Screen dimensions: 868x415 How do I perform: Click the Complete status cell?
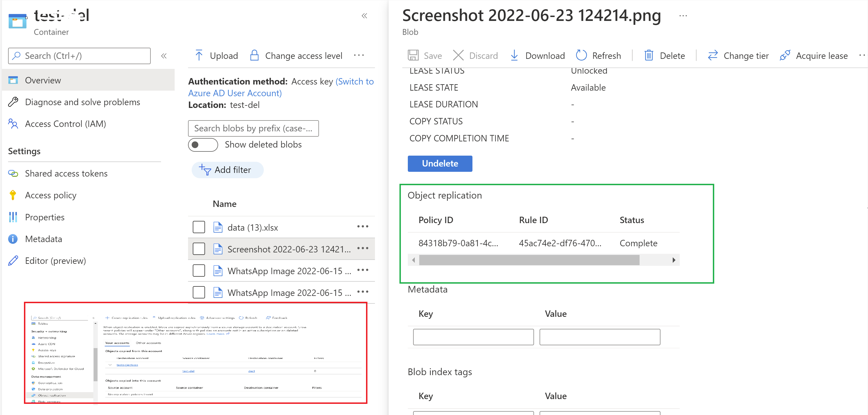[638, 243]
